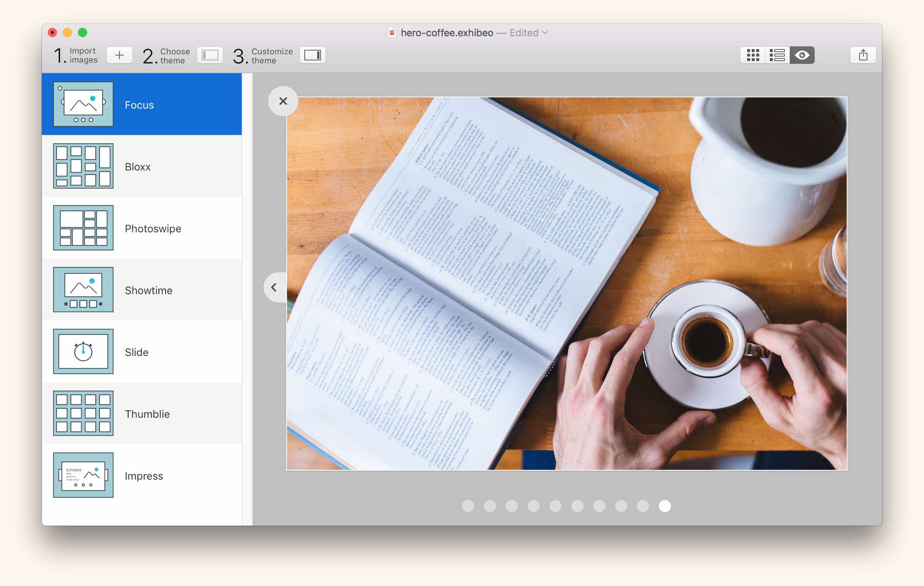924x586 pixels.
Task: Toggle the Choose theme sidebar panel
Action: [x=210, y=55]
